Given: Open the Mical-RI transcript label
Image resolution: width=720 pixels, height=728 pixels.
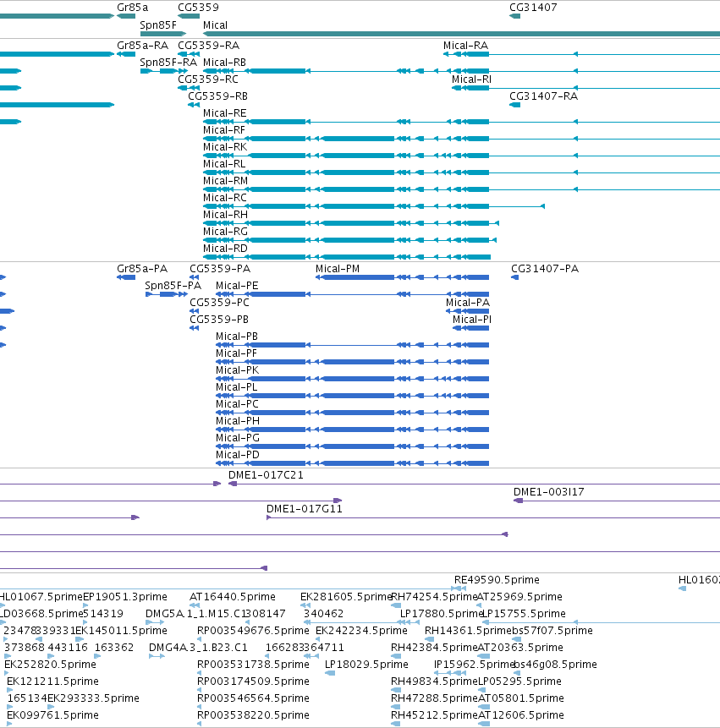Looking at the screenshot, I should click(471, 79).
